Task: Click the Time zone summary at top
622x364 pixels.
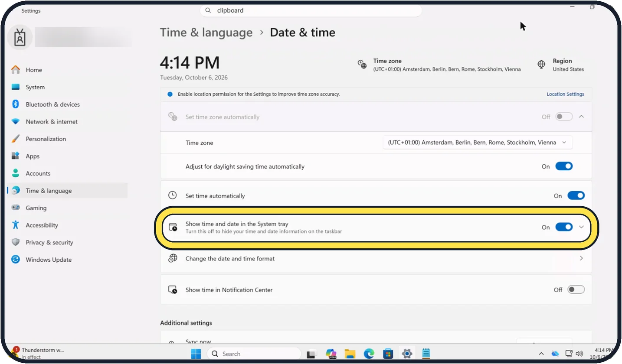Action: (x=439, y=65)
